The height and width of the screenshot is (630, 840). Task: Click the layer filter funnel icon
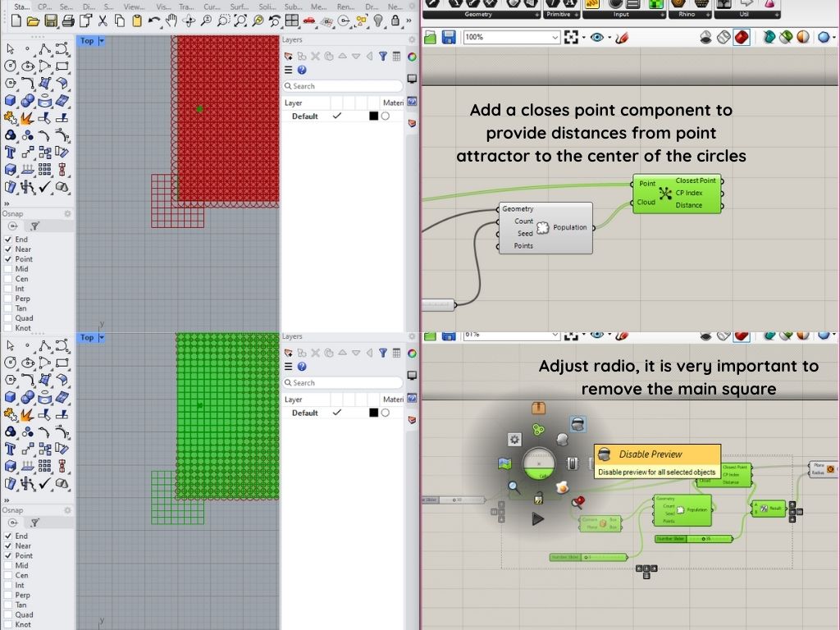point(382,57)
